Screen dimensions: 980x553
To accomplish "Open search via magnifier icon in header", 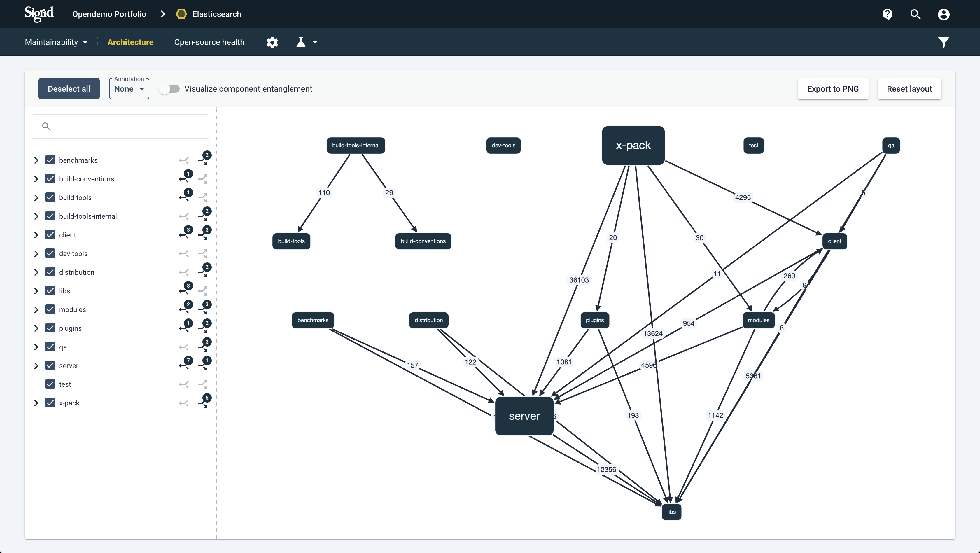I will tap(915, 15).
